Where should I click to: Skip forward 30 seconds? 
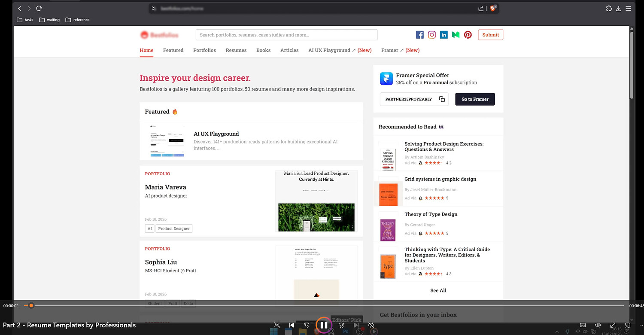(x=342, y=325)
